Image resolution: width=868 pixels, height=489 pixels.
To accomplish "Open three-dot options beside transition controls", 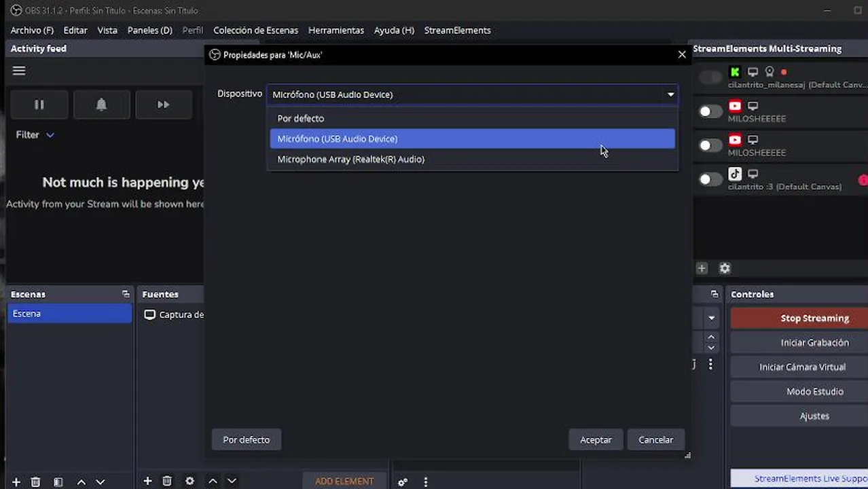I will click(x=710, y=365).
